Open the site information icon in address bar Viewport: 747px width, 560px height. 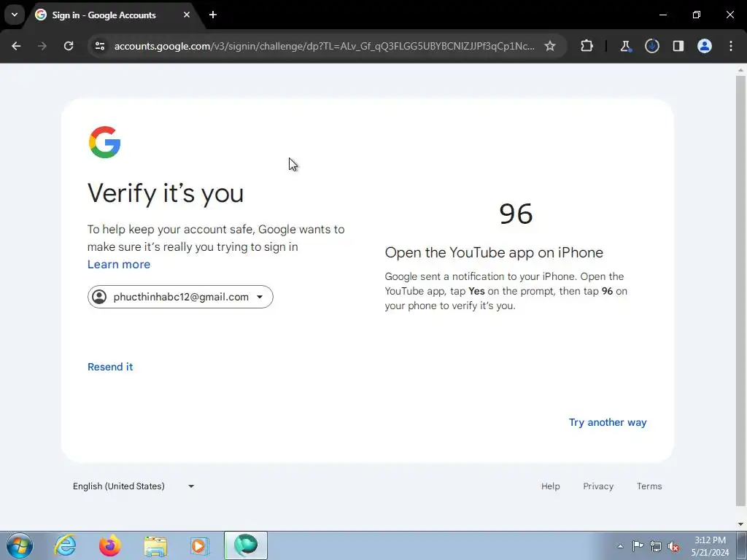tap(100, 46)
